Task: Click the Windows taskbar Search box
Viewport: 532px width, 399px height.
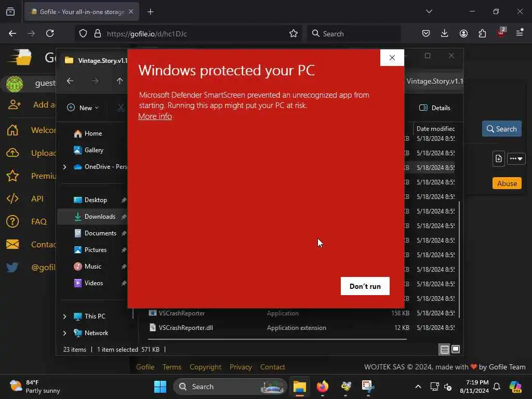Action: tap(230, 387)
